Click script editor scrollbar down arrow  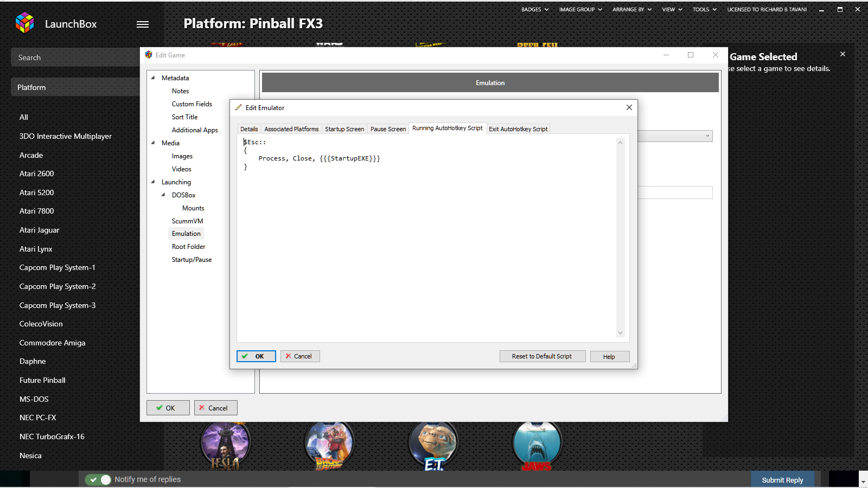(x=621, y=333)
